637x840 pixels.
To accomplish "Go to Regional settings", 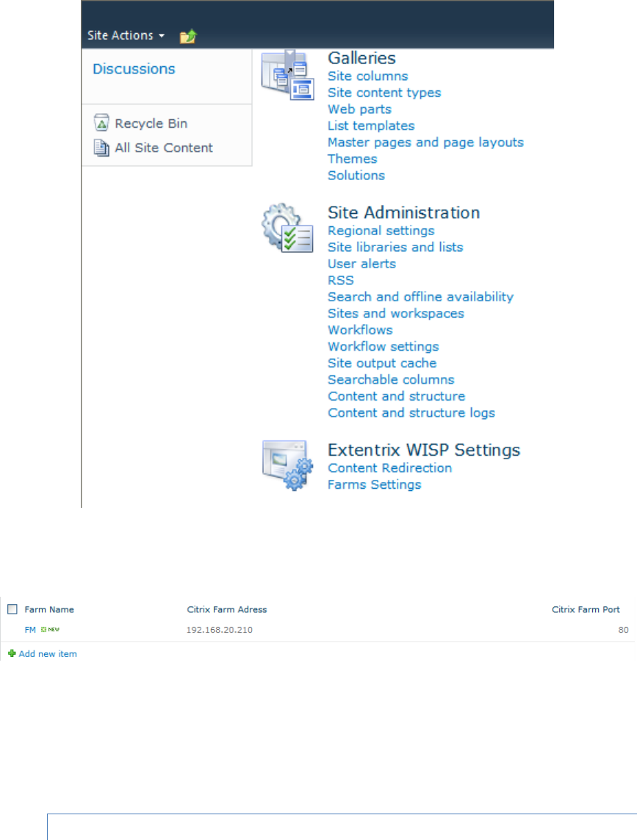I will [x=381, y=231].
